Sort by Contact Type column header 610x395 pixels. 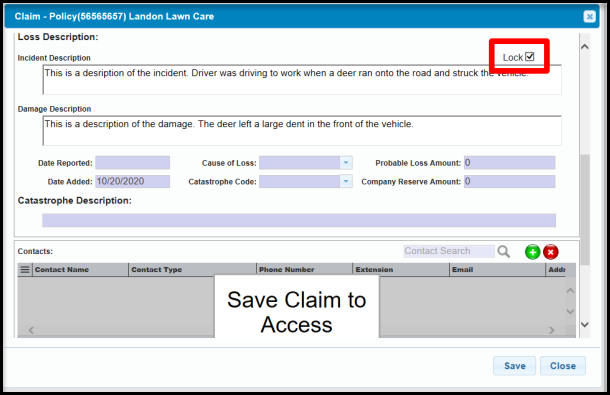click(192, 269)
